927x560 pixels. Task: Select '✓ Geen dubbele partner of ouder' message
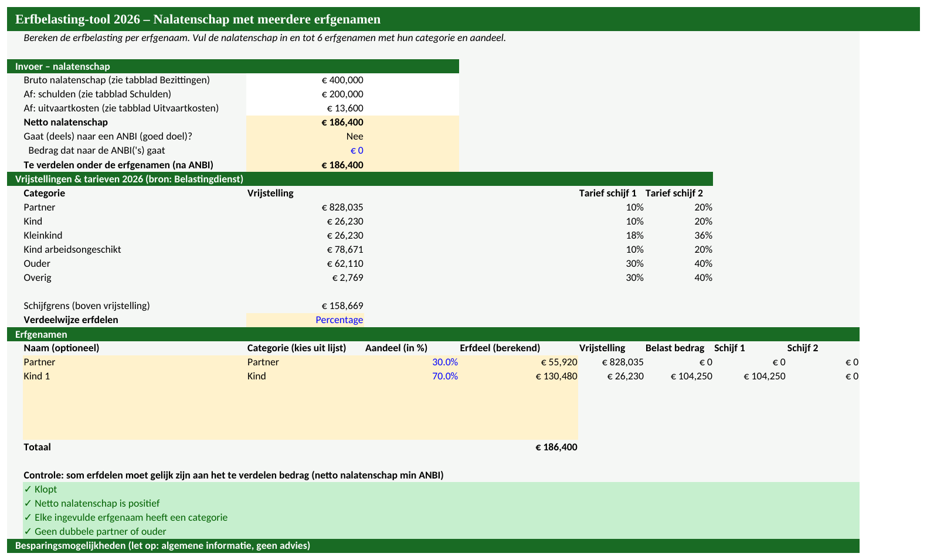[x=95, y=532]
